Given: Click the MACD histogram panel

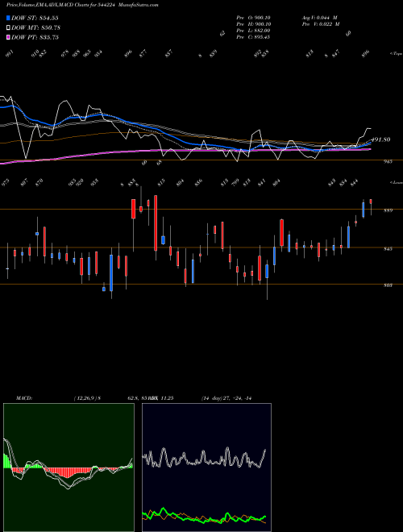Looking at the screenshot, I should 69,468.
